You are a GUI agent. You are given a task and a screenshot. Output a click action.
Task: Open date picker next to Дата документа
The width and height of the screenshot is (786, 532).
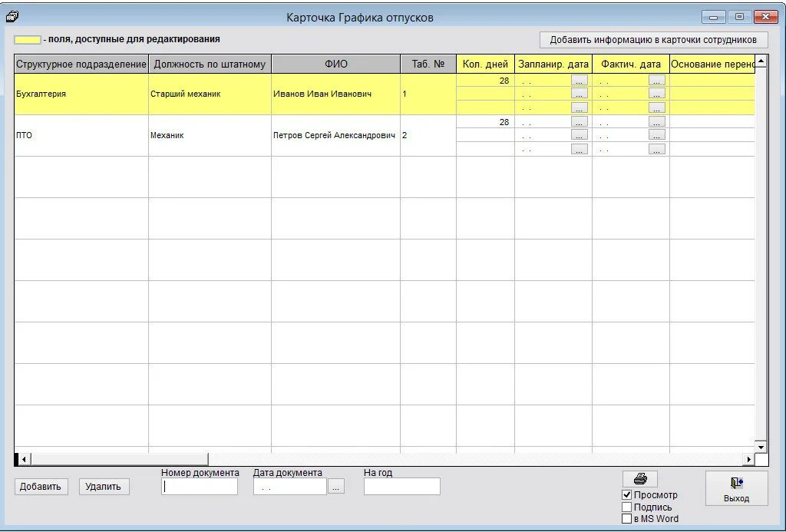(x=336, y=487)
